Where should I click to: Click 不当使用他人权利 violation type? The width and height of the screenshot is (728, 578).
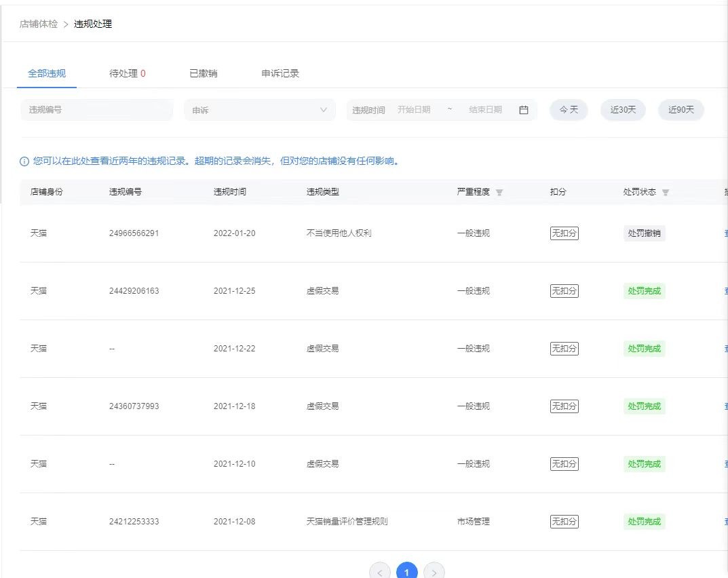point(339,233)
